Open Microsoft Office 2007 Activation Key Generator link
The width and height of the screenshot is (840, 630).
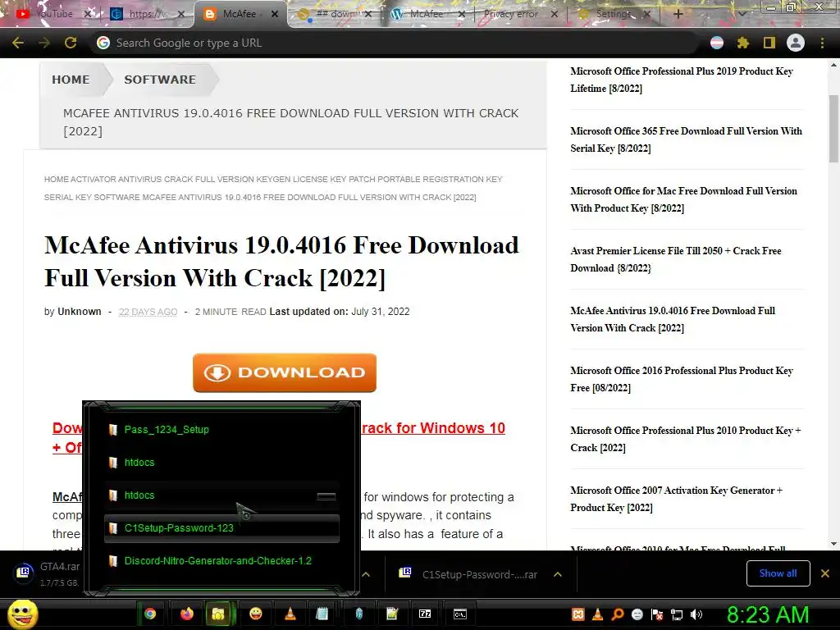[x=676, y=500]
